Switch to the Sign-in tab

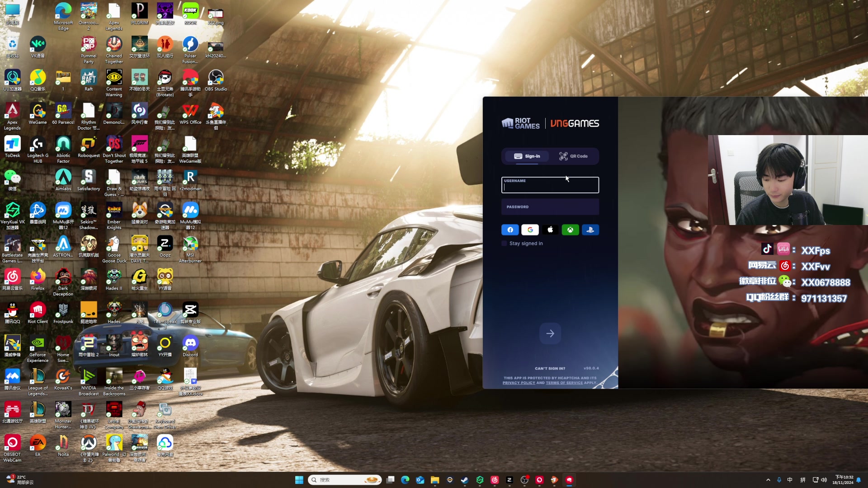point(527,156)
